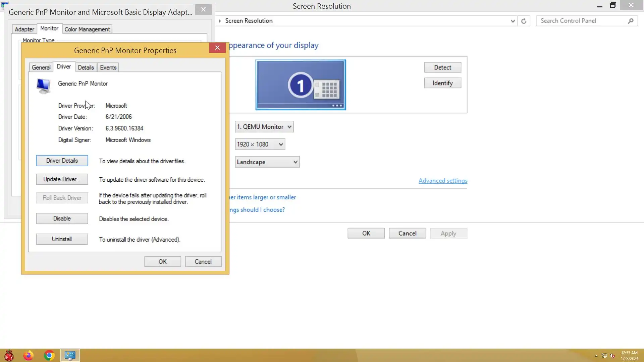Click the muted volume tray icon
Screen dimensions: 644x362
[612, 356]
